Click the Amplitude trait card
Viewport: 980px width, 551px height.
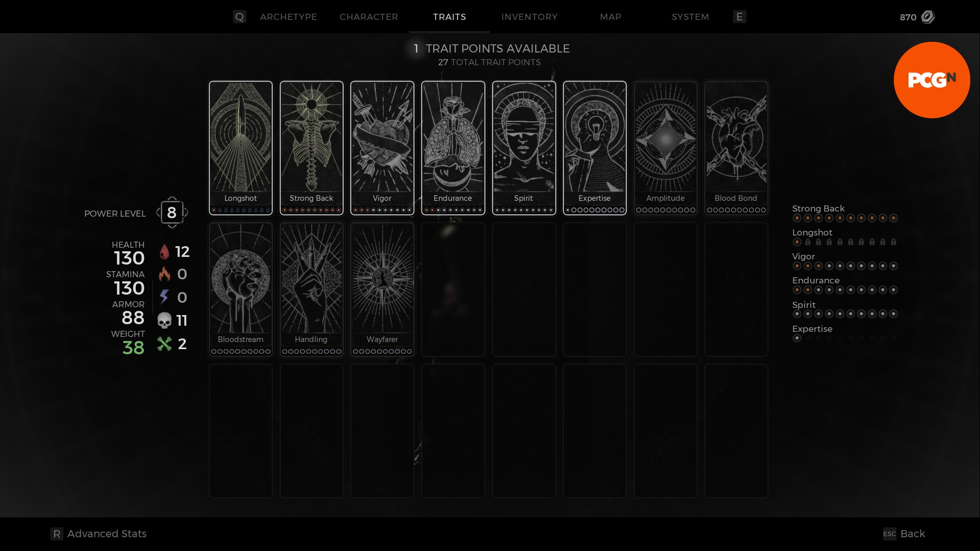(665, 148)
